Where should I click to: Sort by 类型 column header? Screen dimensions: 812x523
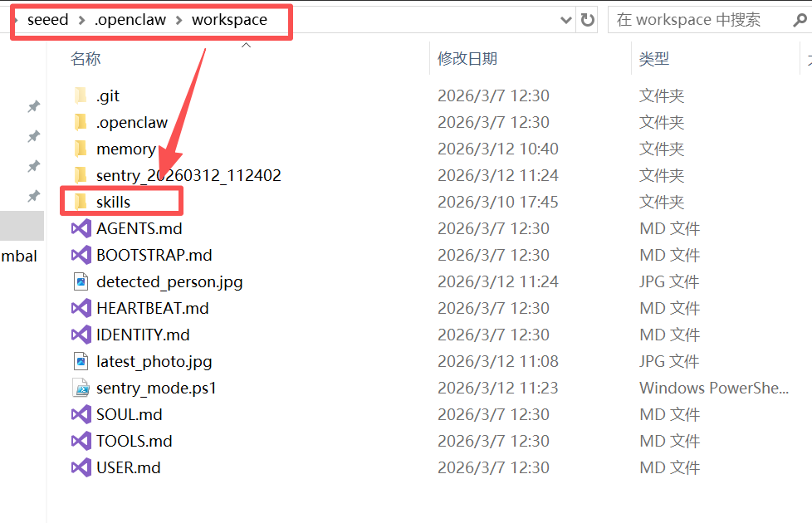654,59
